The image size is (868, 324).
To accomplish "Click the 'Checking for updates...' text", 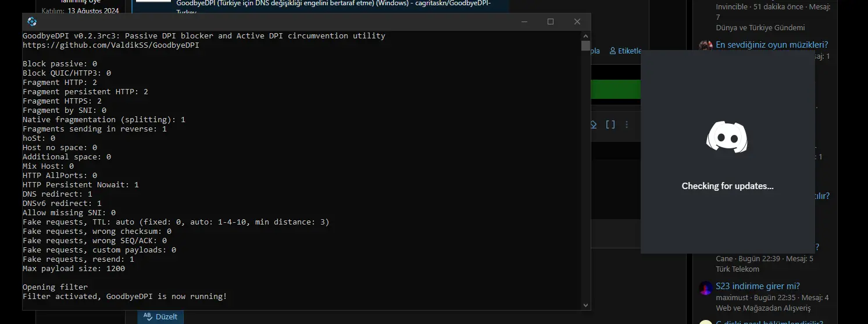I will point(727,186).
